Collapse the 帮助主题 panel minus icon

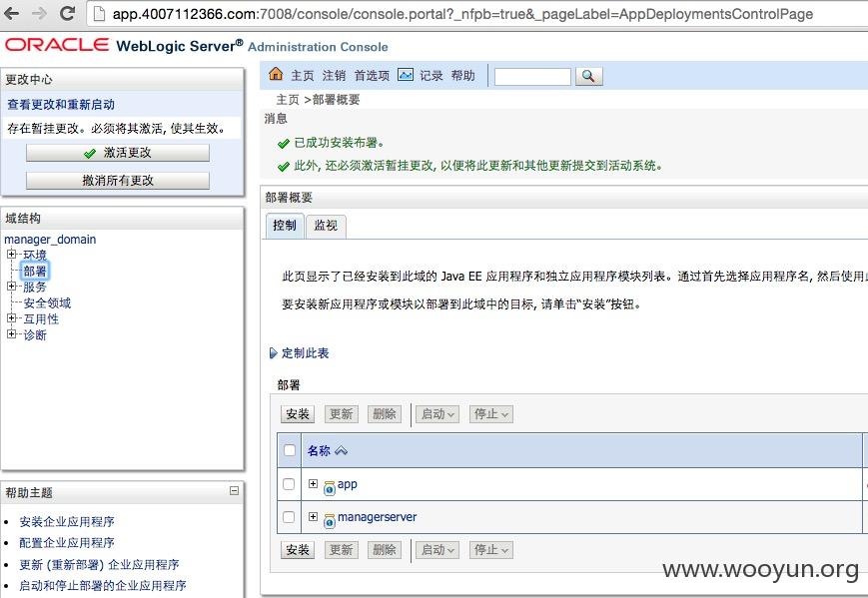pyautogui.click(x=234, y=491)
